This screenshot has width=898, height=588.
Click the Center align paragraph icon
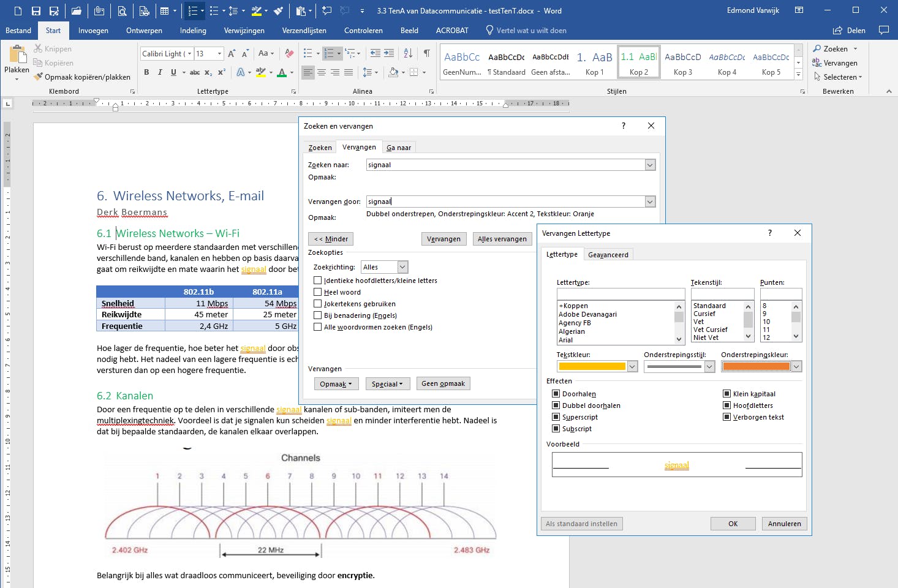321,72
